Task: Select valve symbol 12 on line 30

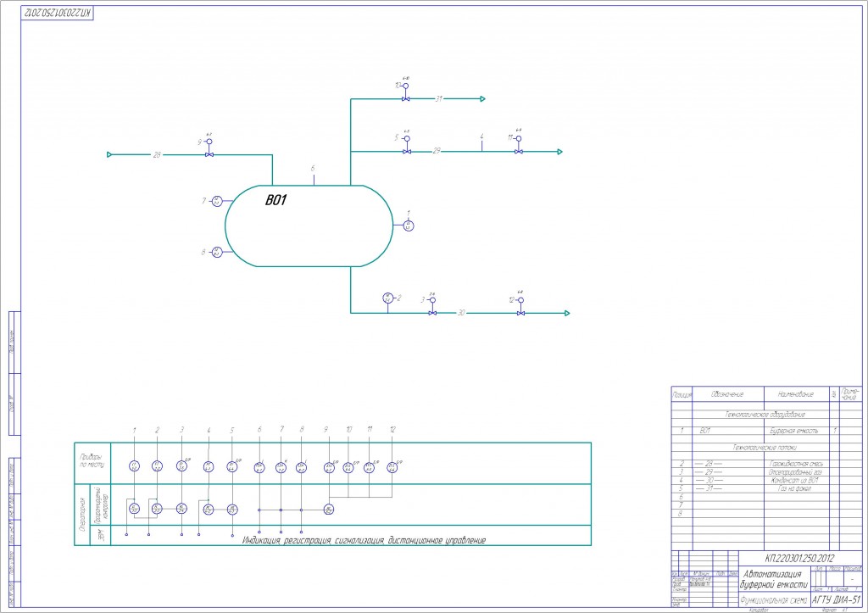Action: tap(521, 313)
